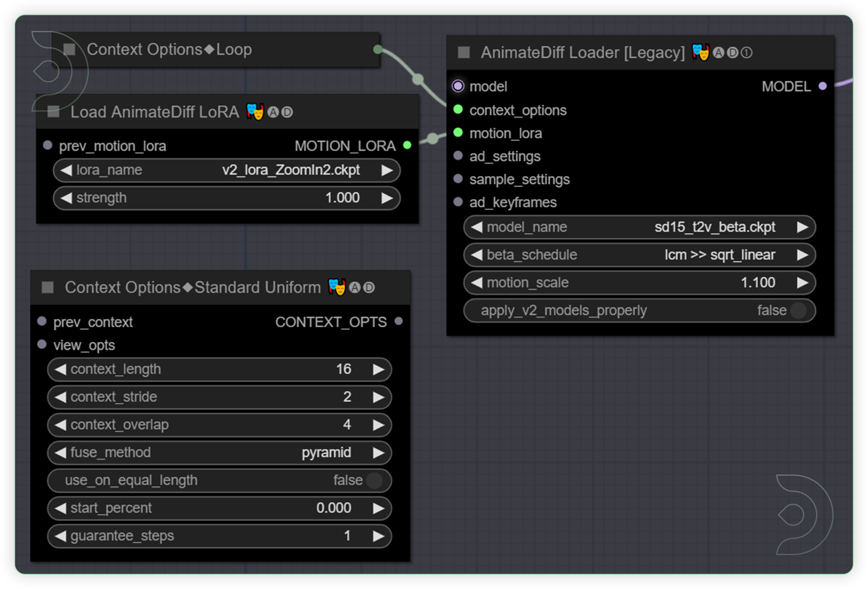Click the 1 badge on AnimateDiff Loader
This screenshot has width=868, height=589.
[x=747, y=53]
